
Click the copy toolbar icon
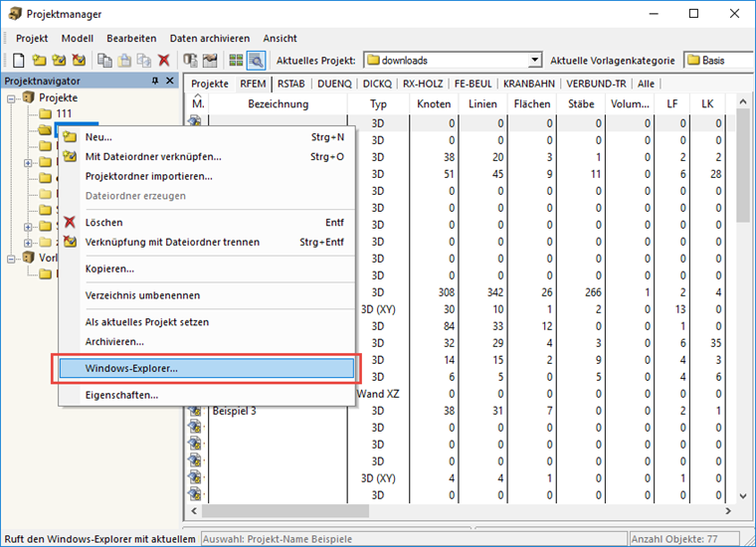pos(104,61)
